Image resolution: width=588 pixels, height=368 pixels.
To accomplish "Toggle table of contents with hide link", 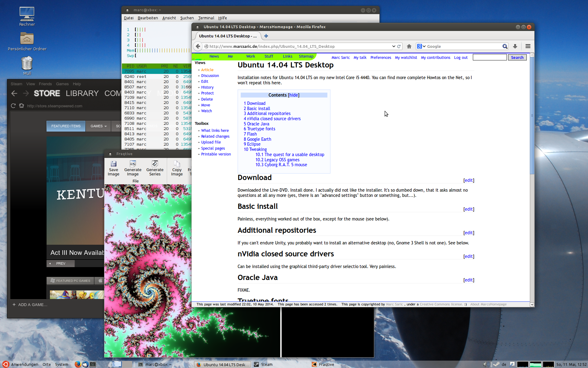I will (x=294, y=95).
